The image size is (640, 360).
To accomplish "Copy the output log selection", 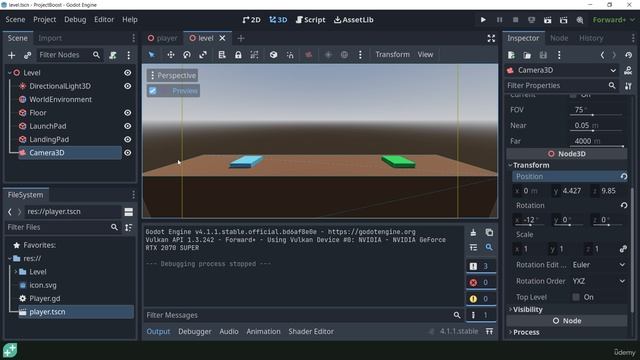I will [489, 233].
